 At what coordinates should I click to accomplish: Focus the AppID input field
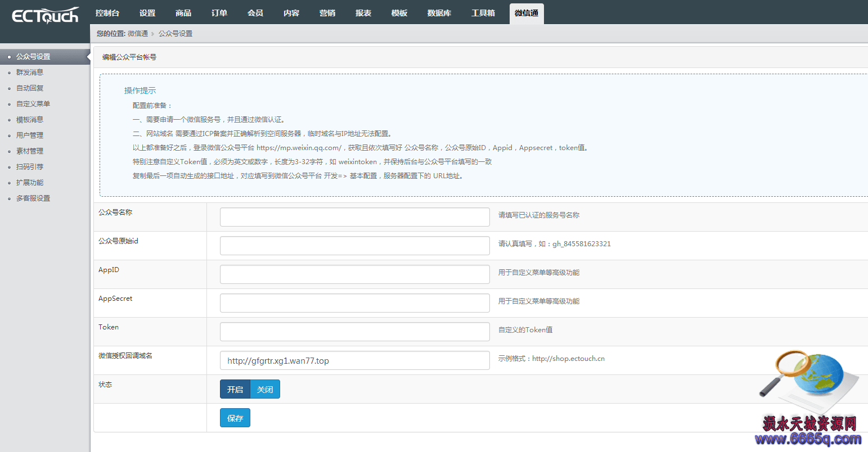[x=355, y=274]
